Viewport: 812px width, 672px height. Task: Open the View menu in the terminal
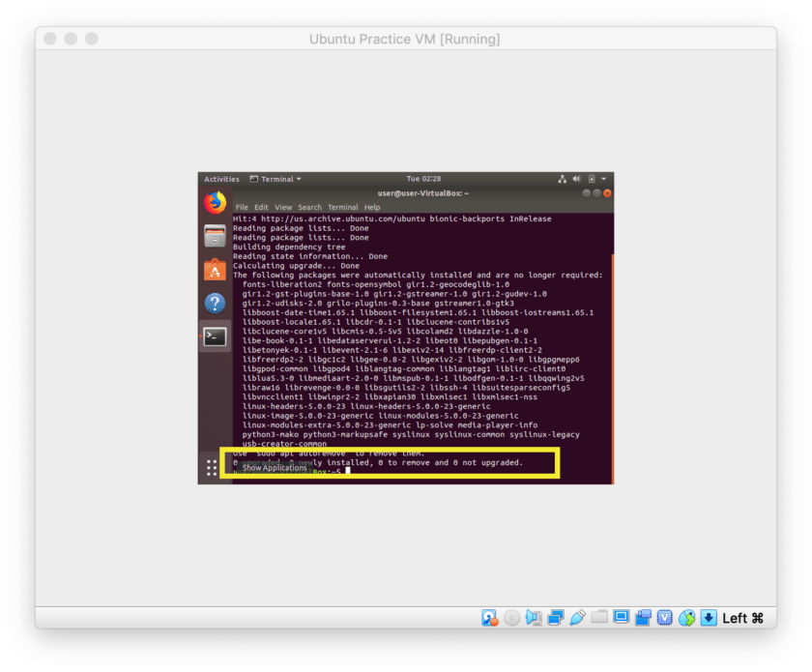coord(283,207)
